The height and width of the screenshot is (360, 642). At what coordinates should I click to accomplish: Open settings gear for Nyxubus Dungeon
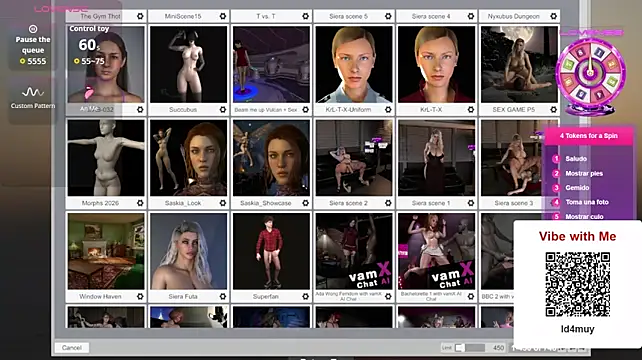[554, 16]
